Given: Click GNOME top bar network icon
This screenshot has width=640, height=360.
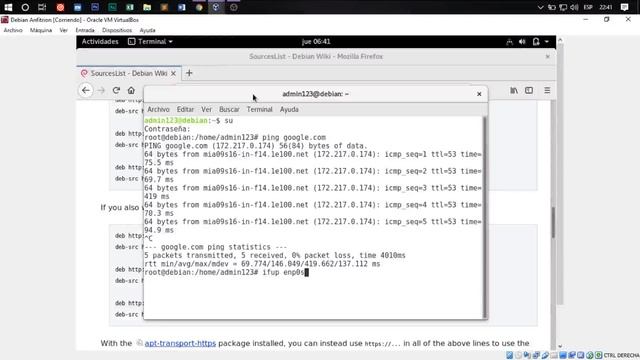Looking at the screenshot, I should tap(509, 42).
